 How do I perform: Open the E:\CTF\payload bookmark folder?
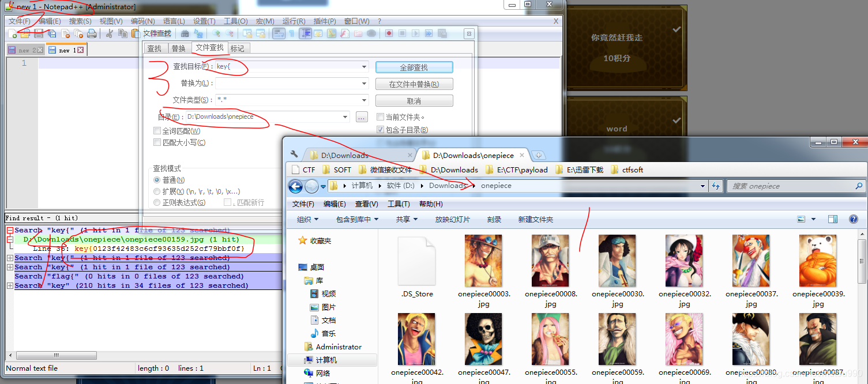(517, 170)
